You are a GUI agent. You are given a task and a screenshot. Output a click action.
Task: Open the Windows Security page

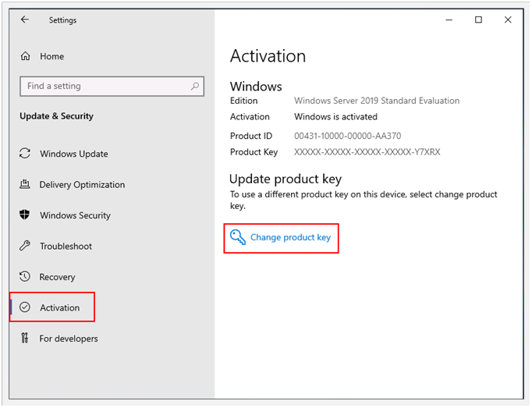tap(76, 215)
